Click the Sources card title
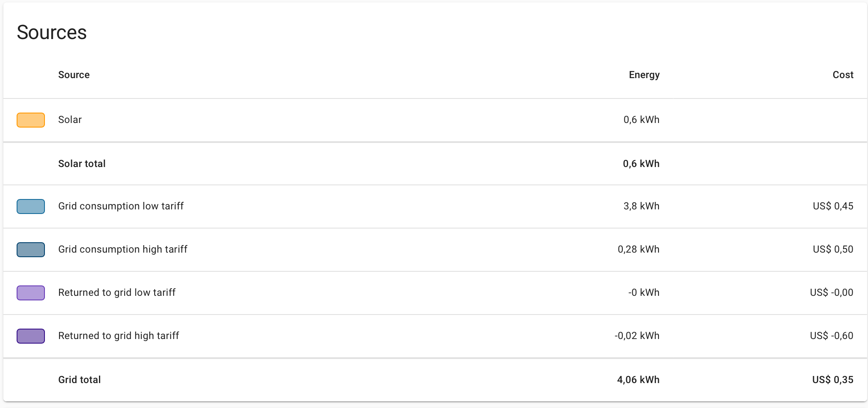Viewport: 868px width, 408px height. click(52, 32)
